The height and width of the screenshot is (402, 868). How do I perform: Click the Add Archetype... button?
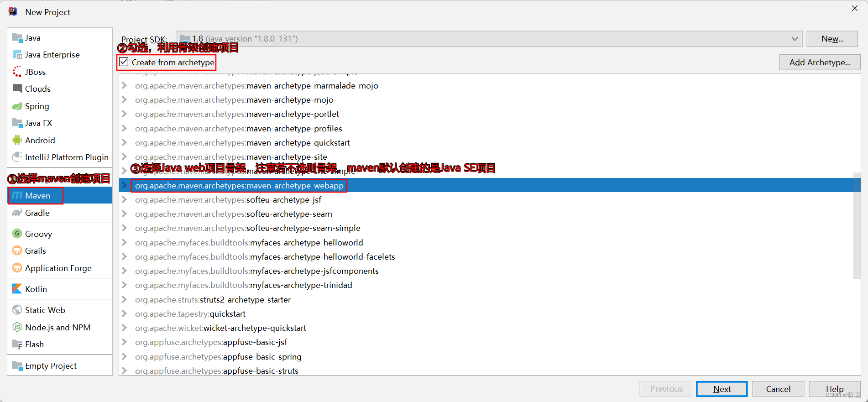tap(820, 62)
